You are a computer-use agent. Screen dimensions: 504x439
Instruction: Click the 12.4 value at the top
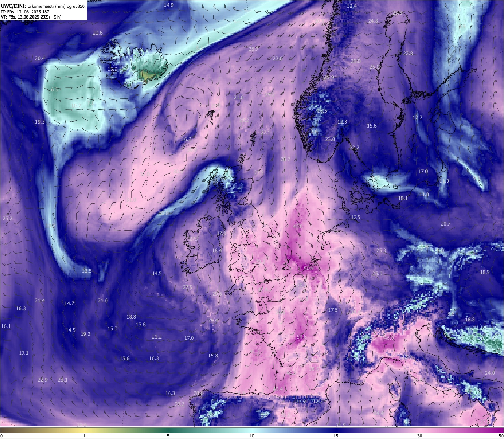[x=352, y=6]
